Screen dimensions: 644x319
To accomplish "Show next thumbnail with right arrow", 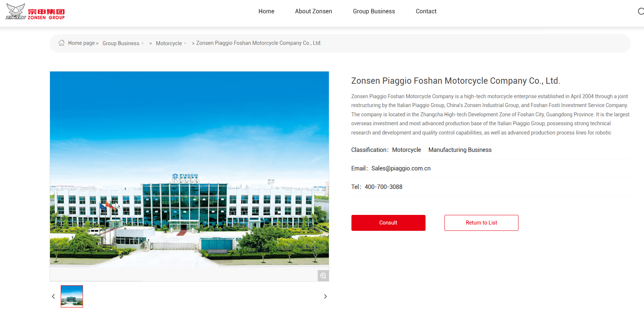I will point(325,296).
